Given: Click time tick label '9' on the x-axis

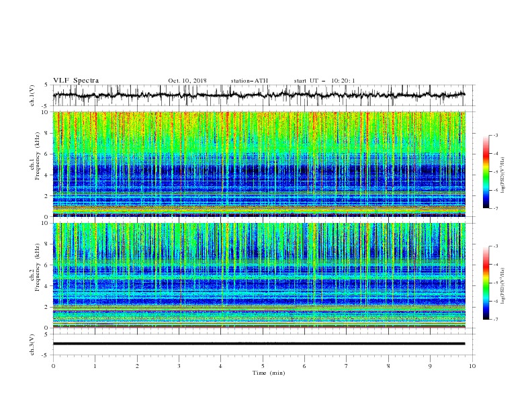Looking at the screenshot, I should pyautogui.click(x=430, y=366).
